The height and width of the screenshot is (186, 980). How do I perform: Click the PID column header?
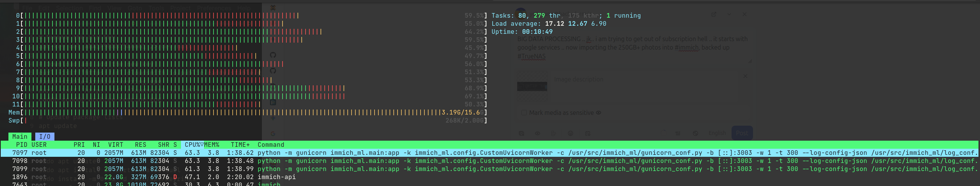click(x=21, y=144)
